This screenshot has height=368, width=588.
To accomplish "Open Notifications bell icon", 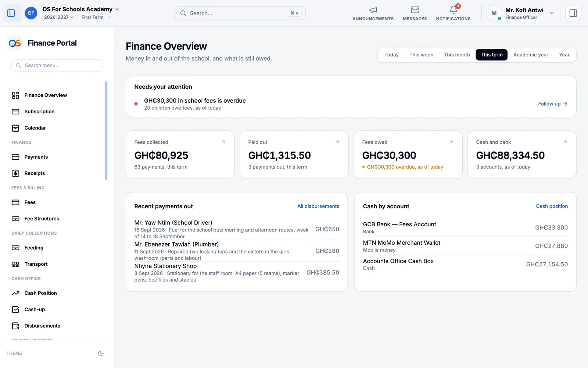I will click(453, 10).
